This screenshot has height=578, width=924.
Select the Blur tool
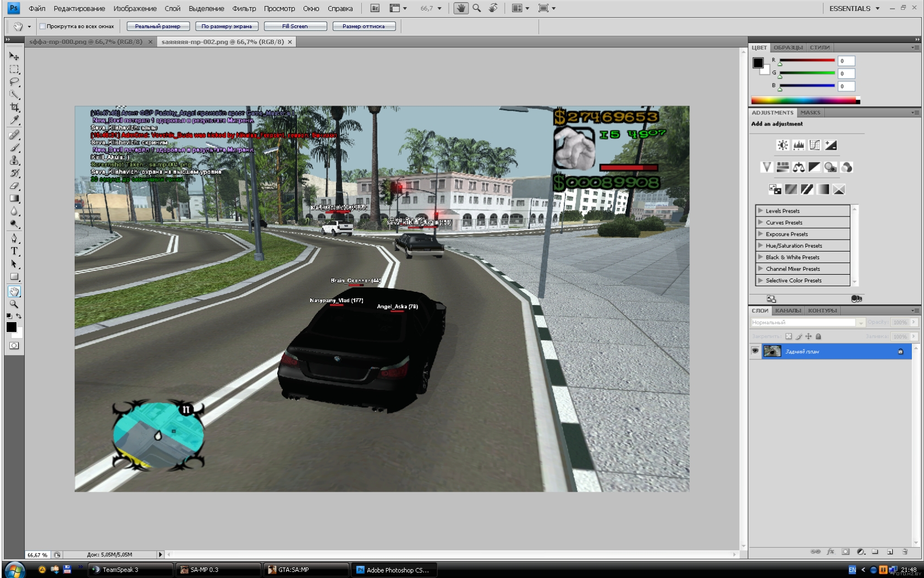pyautogui.click(x=14, y=211)
